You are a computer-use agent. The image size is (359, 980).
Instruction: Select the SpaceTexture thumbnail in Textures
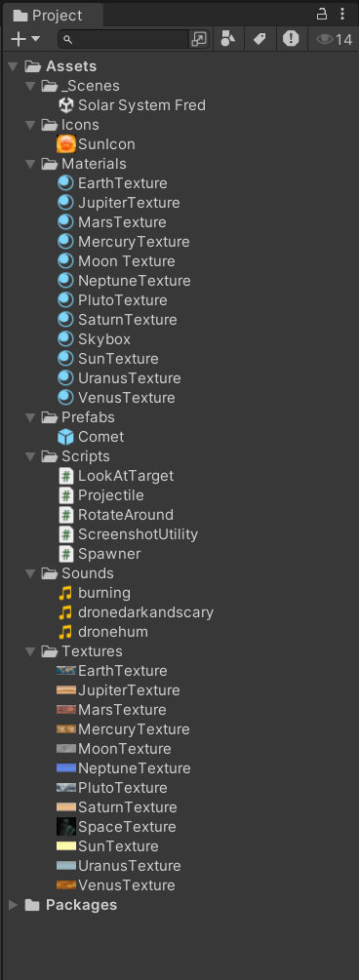click(65, 827)
